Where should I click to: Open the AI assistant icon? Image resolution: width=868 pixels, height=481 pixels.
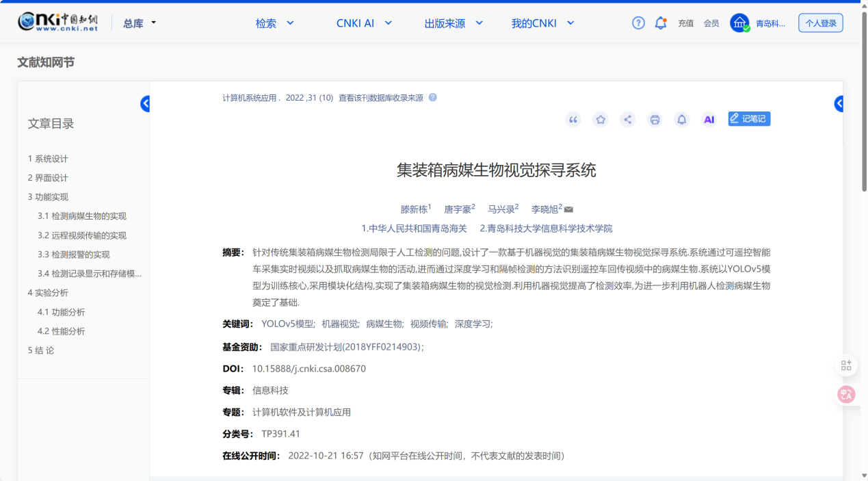pos(709,120)
